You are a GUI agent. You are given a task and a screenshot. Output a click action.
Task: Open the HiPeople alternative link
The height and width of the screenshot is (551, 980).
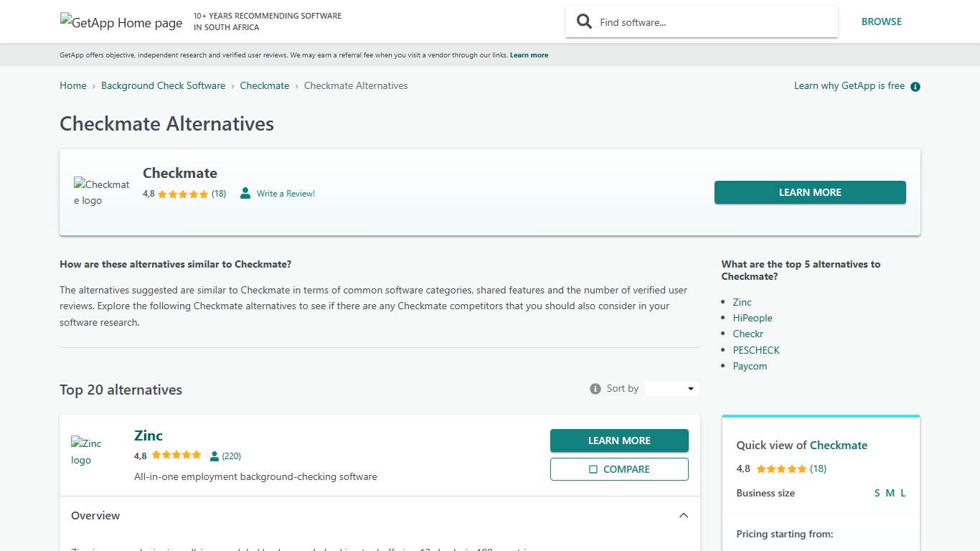753,318
